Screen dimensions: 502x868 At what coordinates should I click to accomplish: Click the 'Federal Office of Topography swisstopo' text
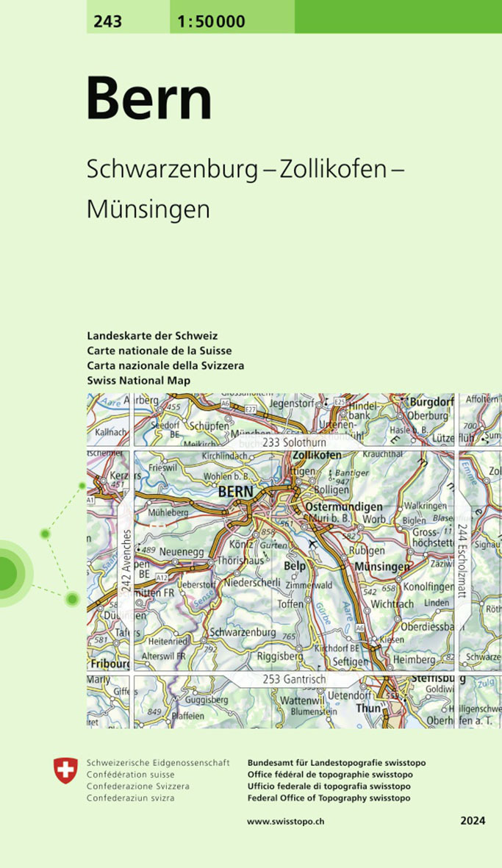coord(329,798)
